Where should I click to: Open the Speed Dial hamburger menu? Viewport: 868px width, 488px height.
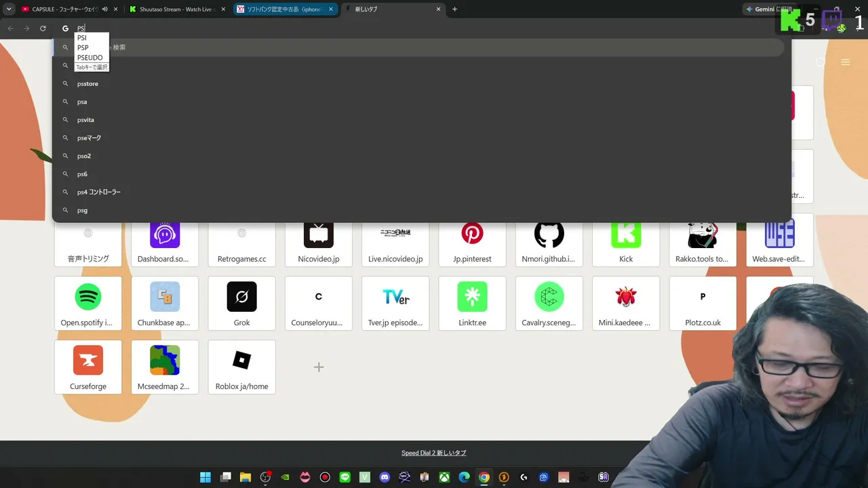(x=845, y=62)
